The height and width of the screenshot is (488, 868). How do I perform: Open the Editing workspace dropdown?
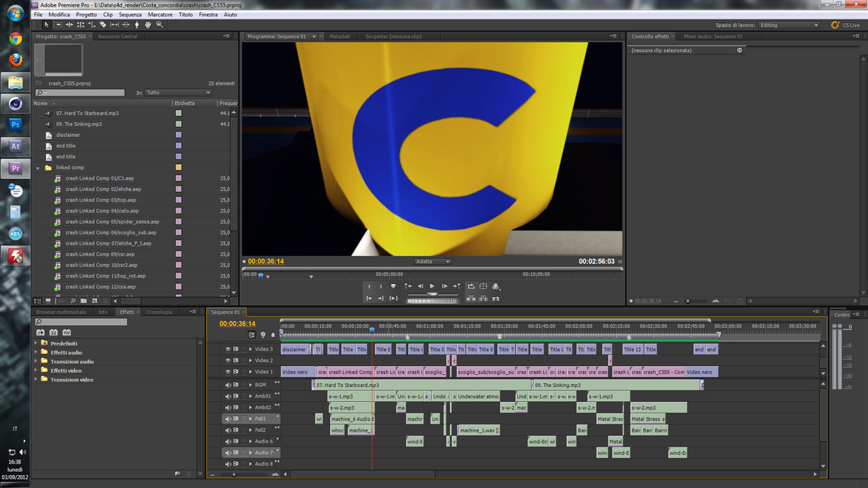pos(789,25)
